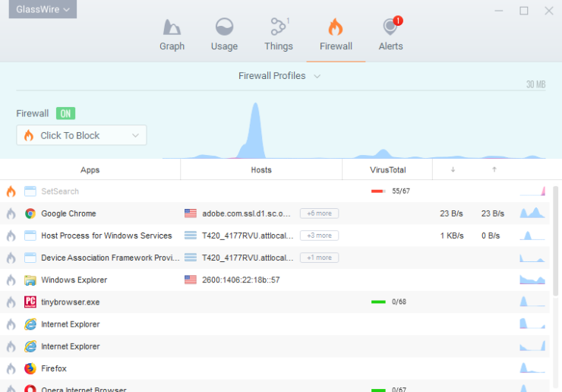The height and width of the screenshot is (392, 562).
Task: Click Host Process for Windows Services icon
Action: pyautogui.click(x=30, y=236)
